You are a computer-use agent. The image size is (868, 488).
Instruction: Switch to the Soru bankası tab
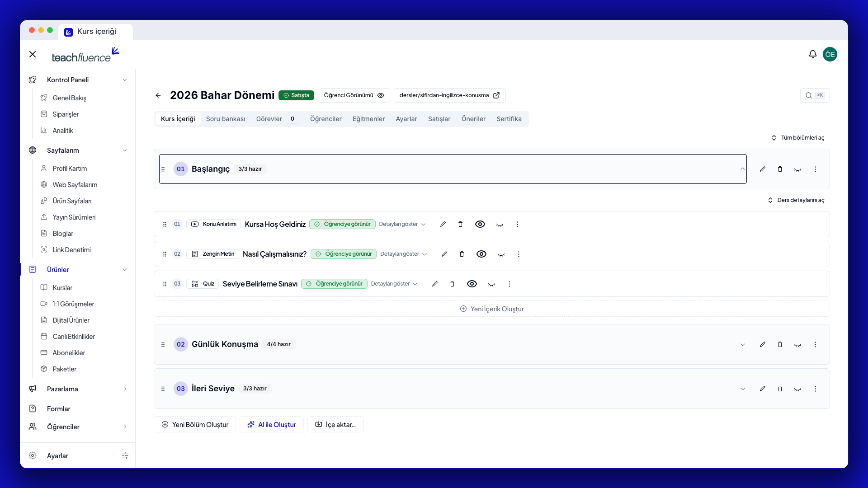(226, 119)
